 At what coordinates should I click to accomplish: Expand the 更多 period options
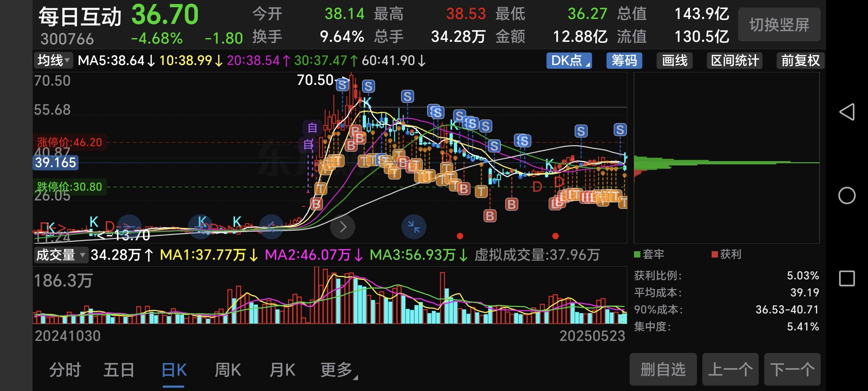point(339,370)
